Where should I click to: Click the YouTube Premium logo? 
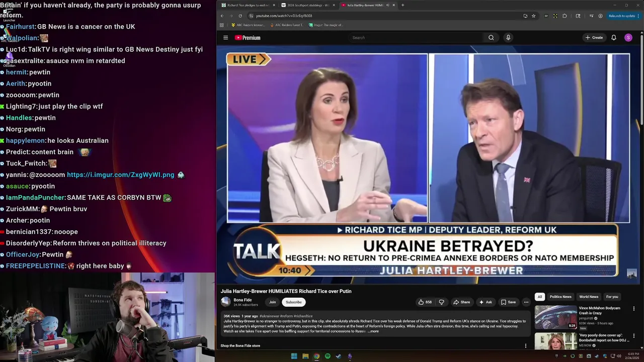click(248, 38)
